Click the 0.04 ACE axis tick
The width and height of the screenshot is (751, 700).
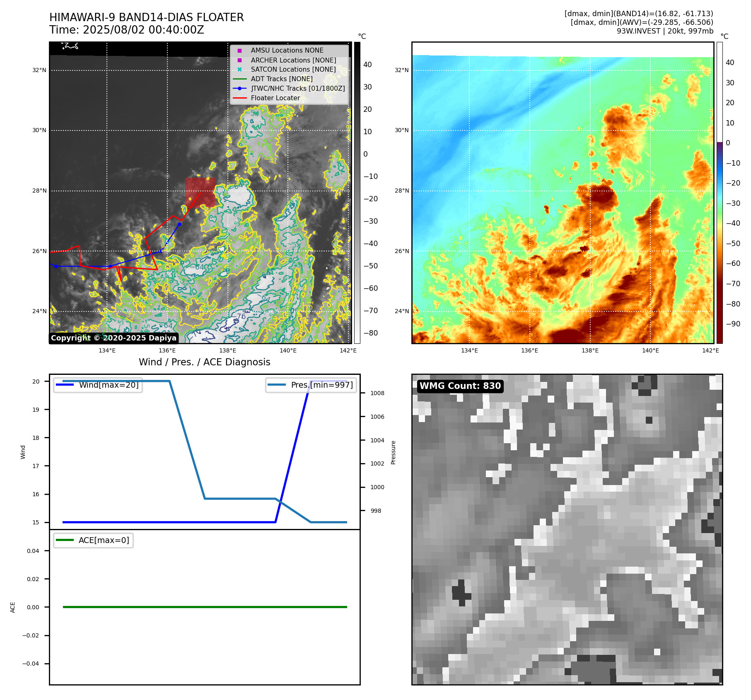[33, 551]
